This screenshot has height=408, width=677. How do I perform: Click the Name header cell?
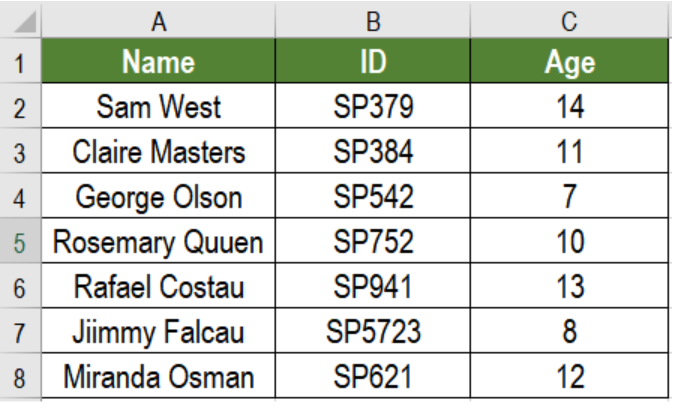[x=158, y=61]
